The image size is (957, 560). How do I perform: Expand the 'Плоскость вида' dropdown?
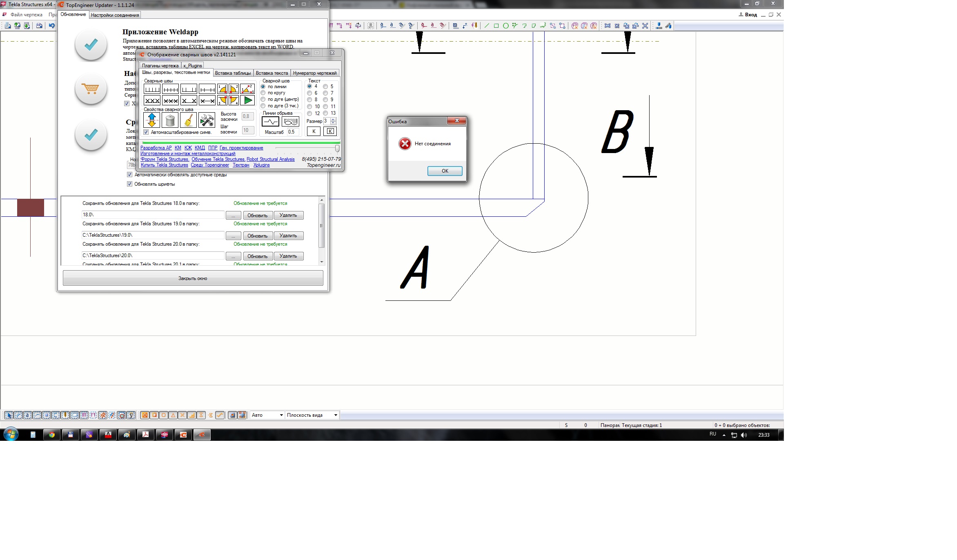pos(336,415)
